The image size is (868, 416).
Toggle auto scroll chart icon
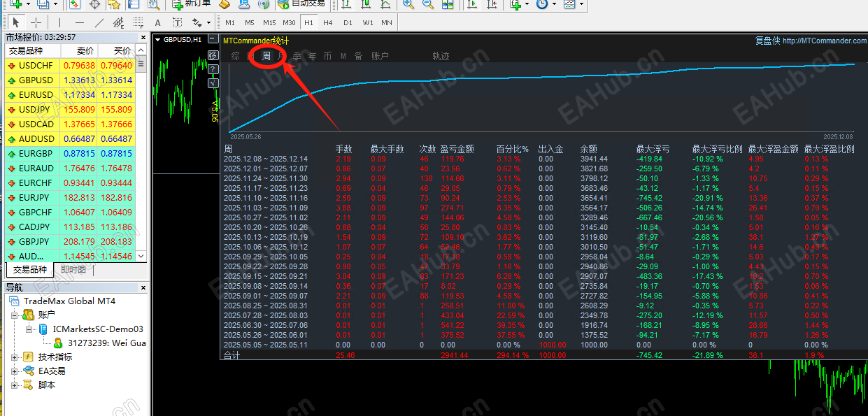472,4
